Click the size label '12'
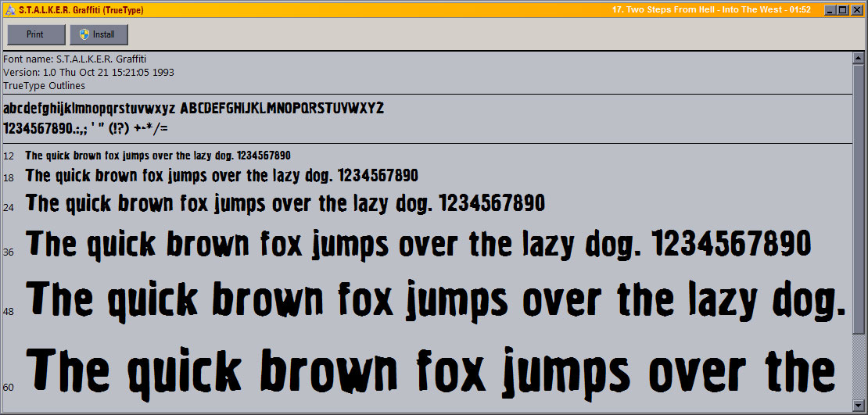 pos(9,156)
